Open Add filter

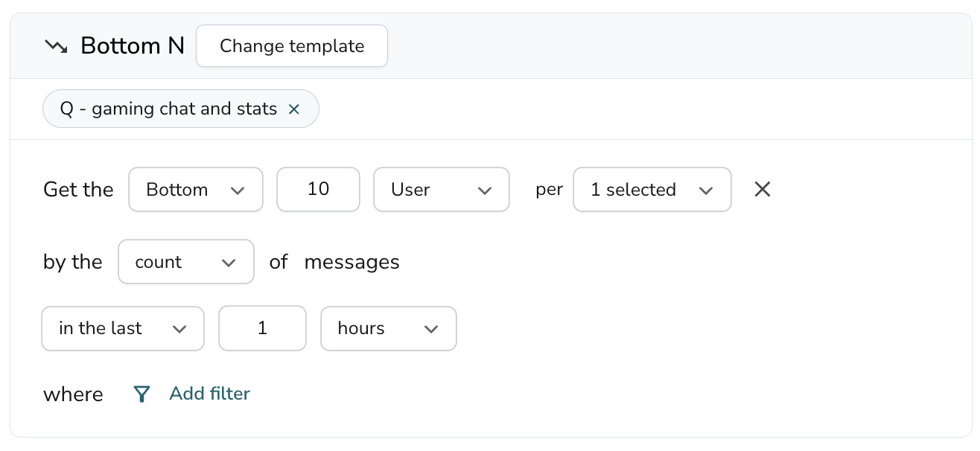209,393
